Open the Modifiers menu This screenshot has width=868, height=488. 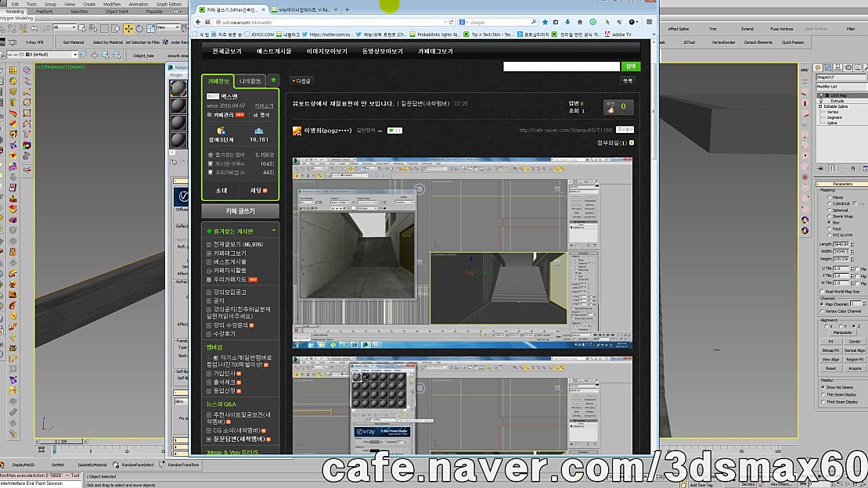point(112,3)
